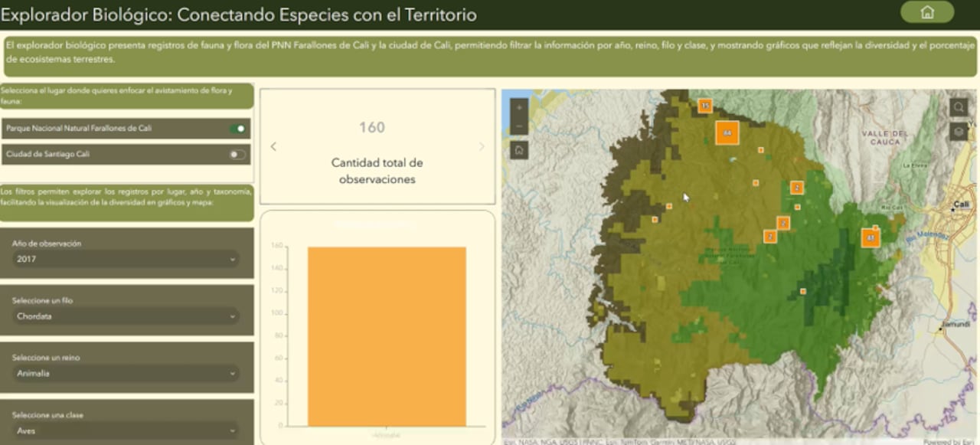Click the next arrow on the observations card
Image resolution: width=980 pixels, height=445 pixels.
[x=481, y=146]
